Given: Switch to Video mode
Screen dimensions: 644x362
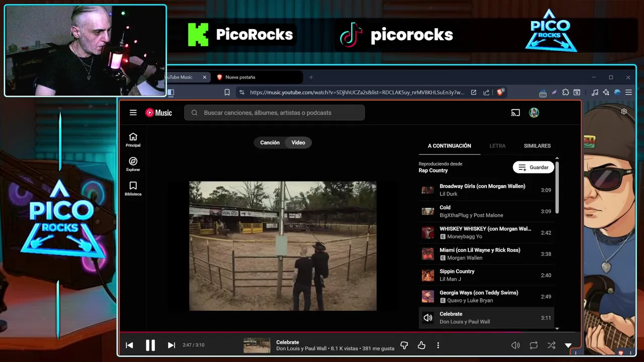Looking at the screenshot, I should click(x=298, y=142).
